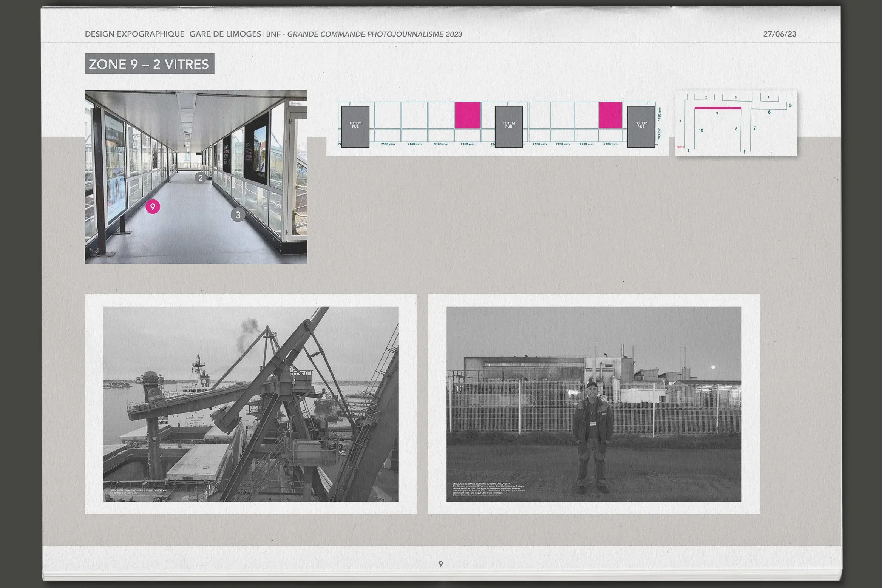Click zone number 6 in the floor plan
Viewport: 882px width, 588px height.
[769, 112]
